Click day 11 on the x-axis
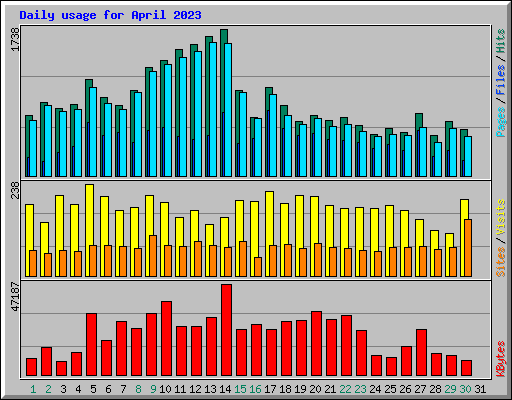 (180, 389)
